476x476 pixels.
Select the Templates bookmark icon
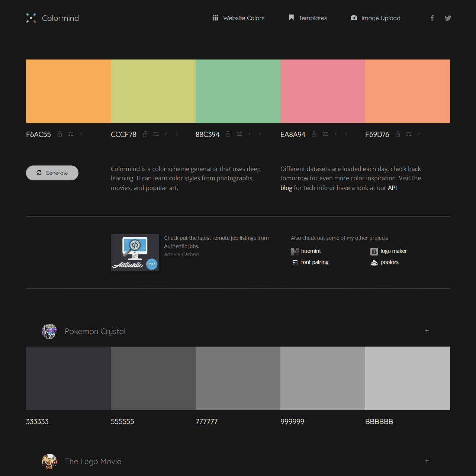pos(291,18)
